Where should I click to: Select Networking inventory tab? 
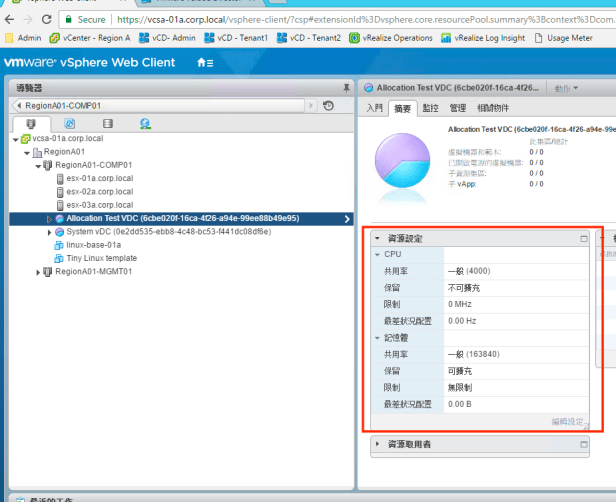point(145,124)
